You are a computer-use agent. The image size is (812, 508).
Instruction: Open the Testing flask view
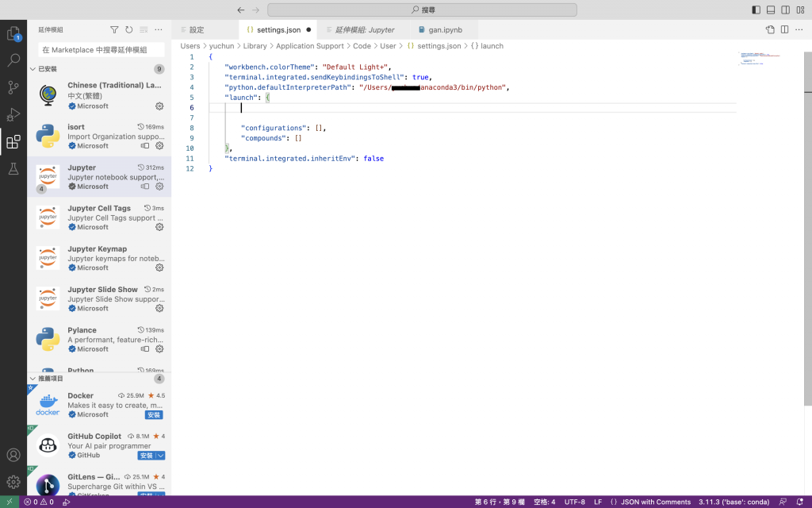click(13, 168)
